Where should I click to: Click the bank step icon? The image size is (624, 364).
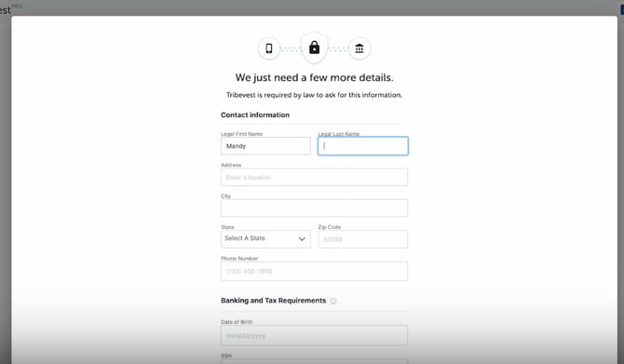click(359, 48)
